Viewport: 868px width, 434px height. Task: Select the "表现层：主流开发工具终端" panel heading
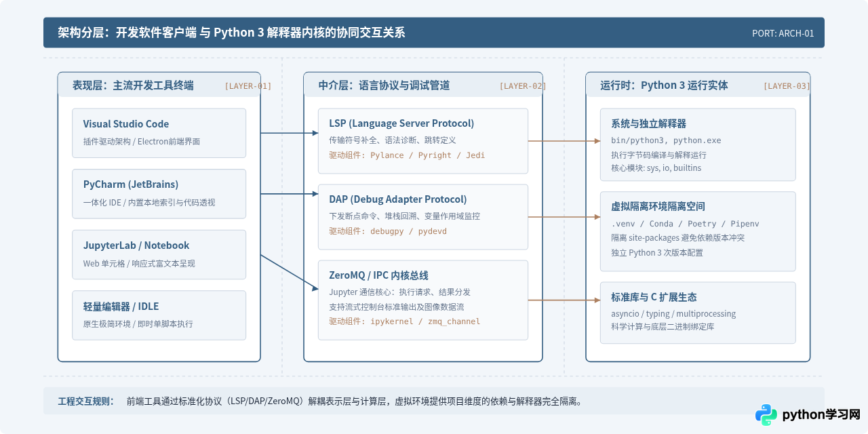point(133,85)
